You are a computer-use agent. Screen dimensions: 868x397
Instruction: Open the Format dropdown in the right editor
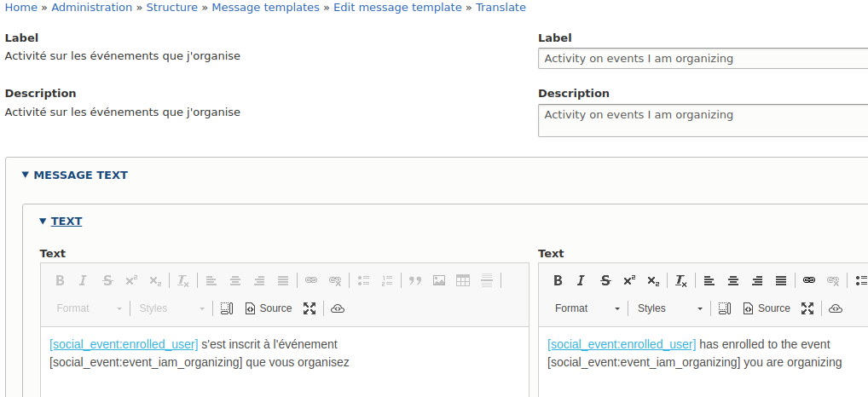[587, 308]
